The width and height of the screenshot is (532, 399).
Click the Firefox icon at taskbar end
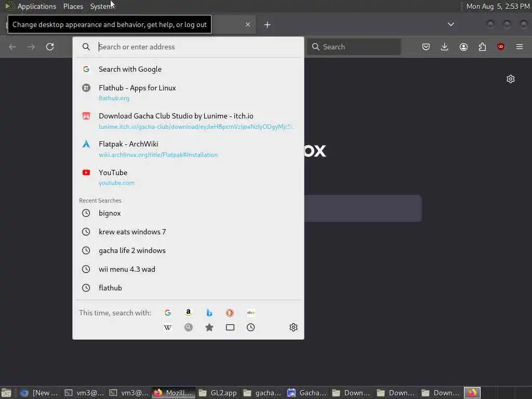472,393
